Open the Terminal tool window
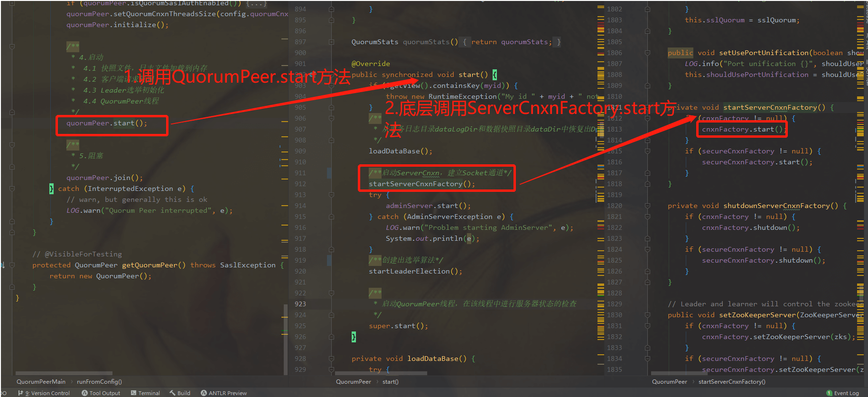This screenshot has width=868, height=397. pyautogui.click(x=145, y=393)
